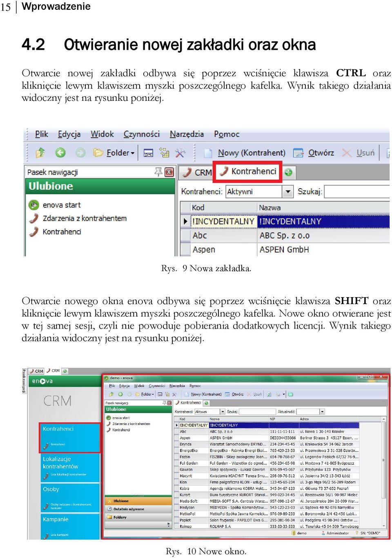
Task: Open the Edycja menu in figure 9
Action: (69, 134)
